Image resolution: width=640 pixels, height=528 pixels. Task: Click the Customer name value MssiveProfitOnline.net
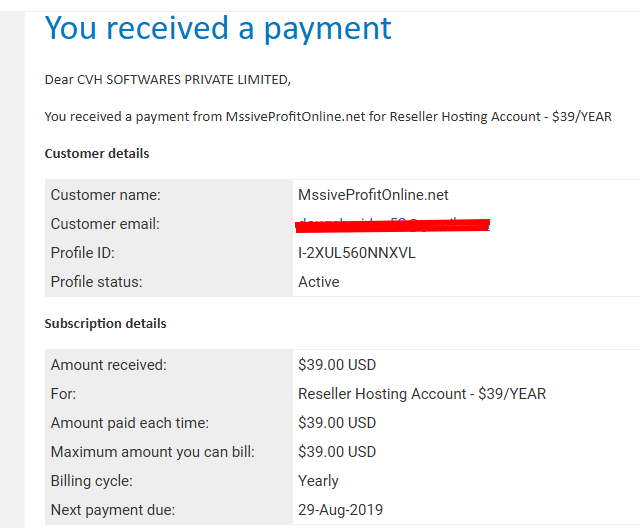tap(373, 195)
